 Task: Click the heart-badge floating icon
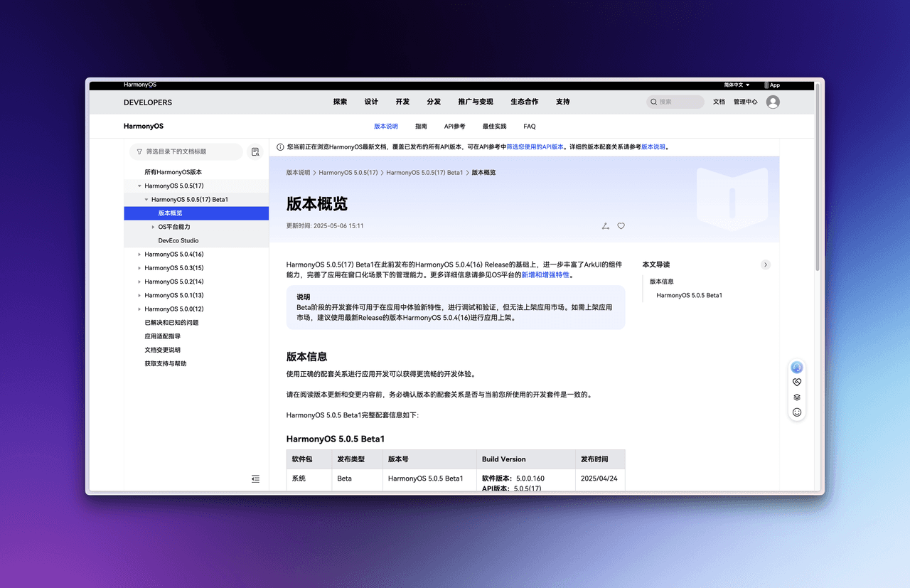797,383
